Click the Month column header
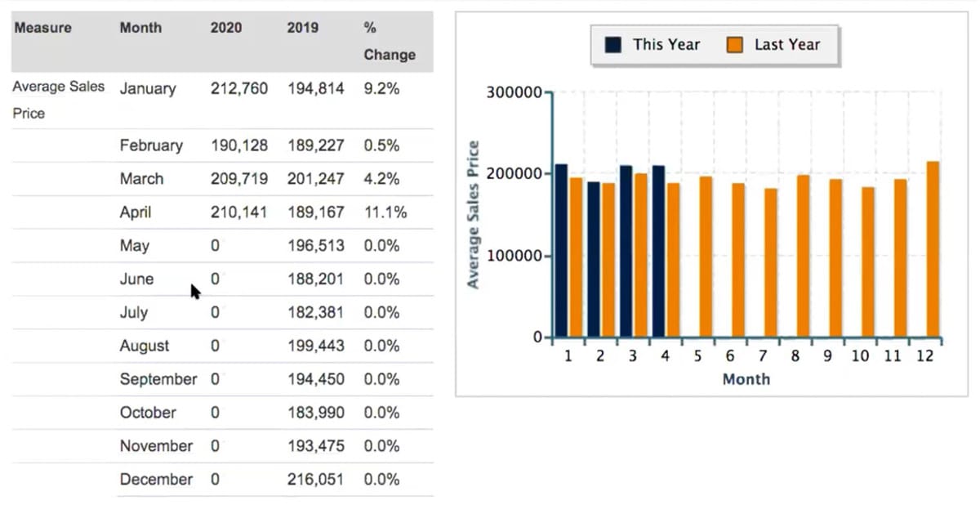The height and width of the screenshot is (505, 980). (140, 27)
